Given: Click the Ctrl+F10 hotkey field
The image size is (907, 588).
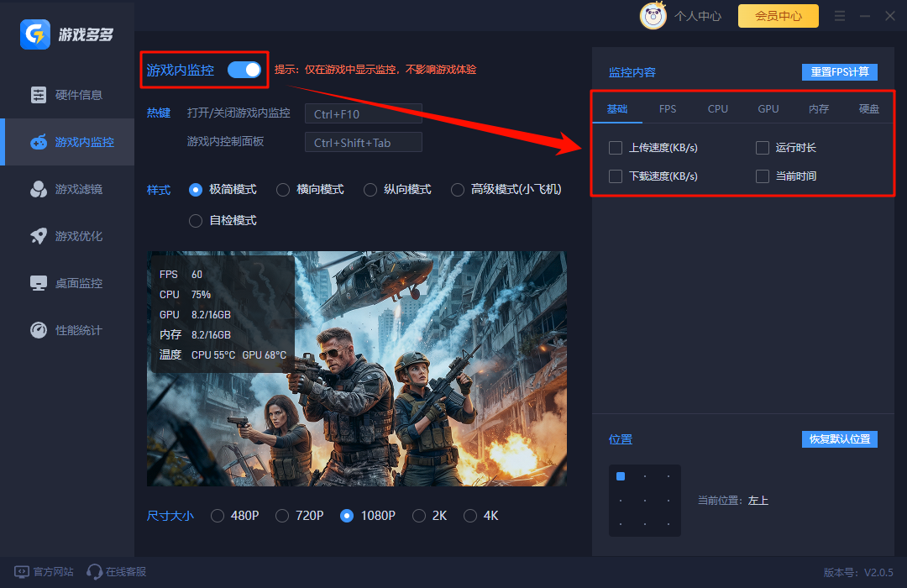Looking at the screenshot, I should (363, 113).
